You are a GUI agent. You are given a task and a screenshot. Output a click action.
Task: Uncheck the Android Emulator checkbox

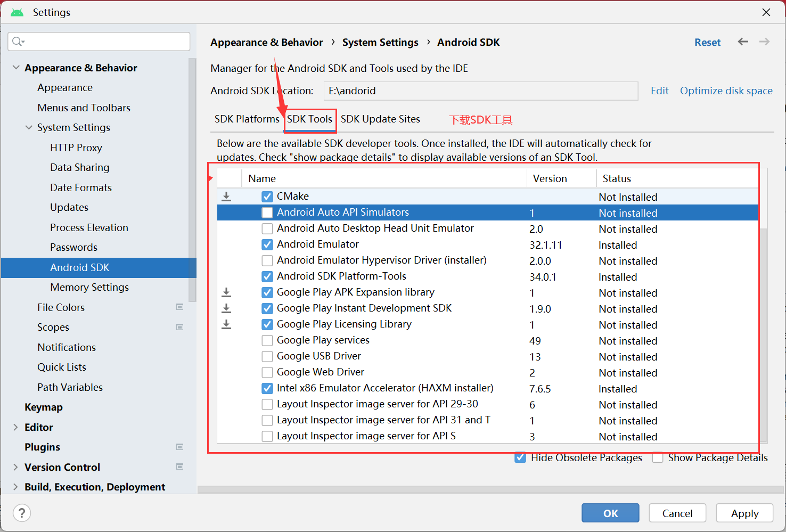(x=267, y=244)
